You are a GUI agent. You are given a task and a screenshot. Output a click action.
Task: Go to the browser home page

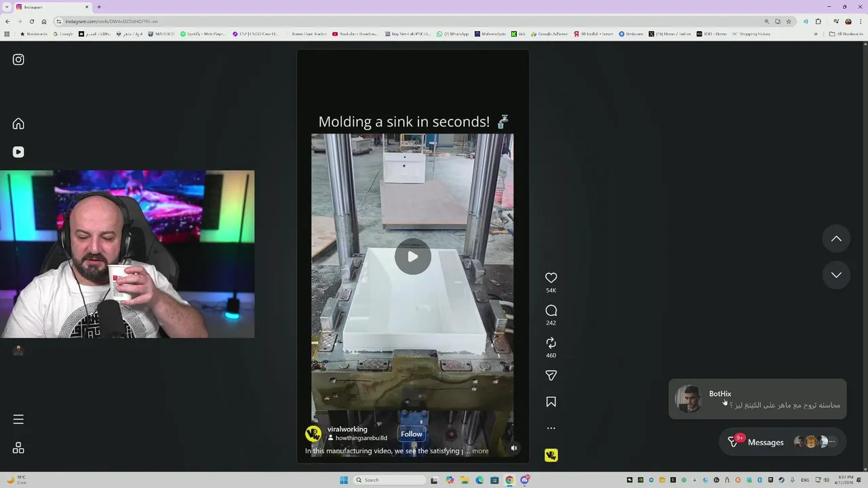coord(44,22)
